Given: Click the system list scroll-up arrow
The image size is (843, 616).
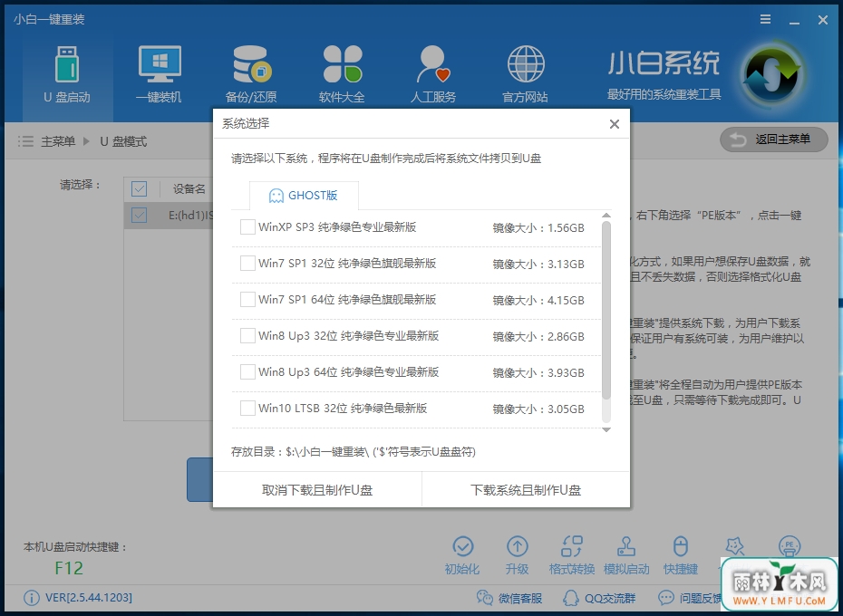Looking at the screenshot, I should click(x=606, y=216).
